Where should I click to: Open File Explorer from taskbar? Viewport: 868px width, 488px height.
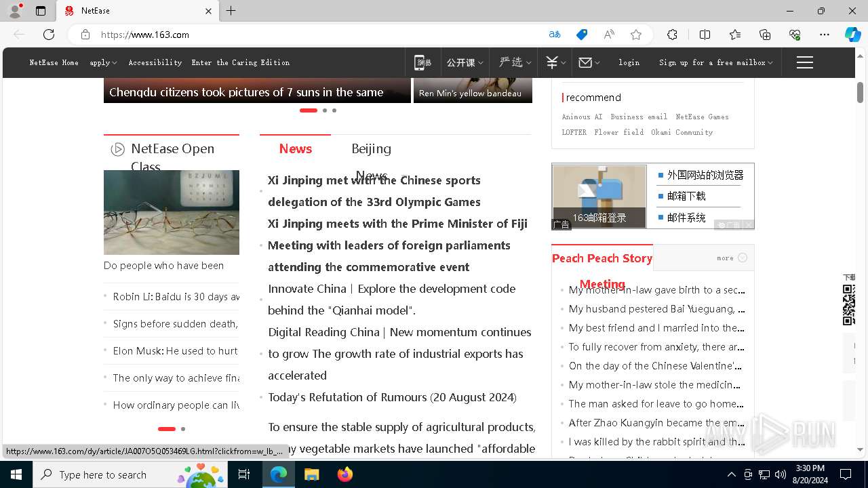[x=311, y=474]
